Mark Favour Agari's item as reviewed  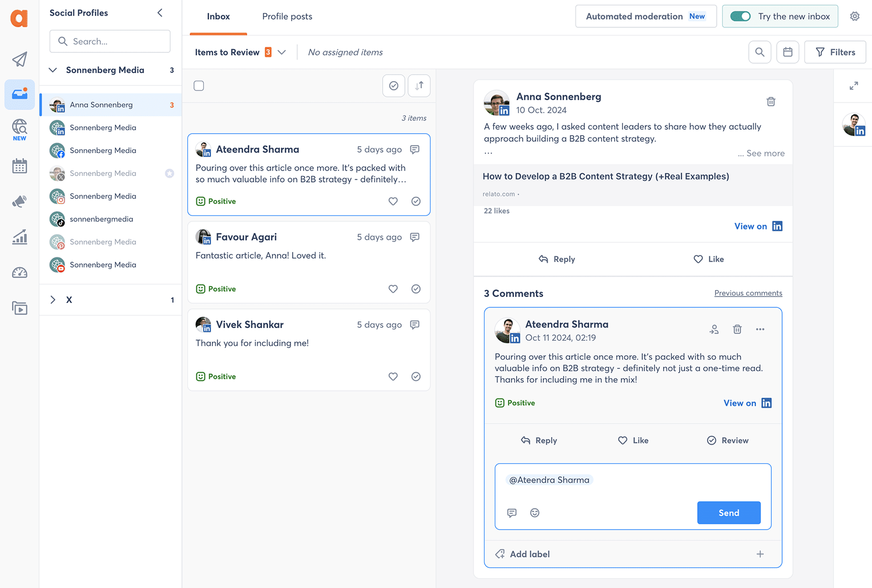tap(416, 289)
